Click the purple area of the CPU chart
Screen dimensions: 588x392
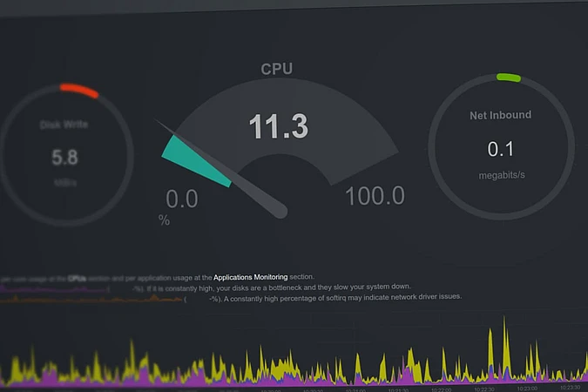200,376
